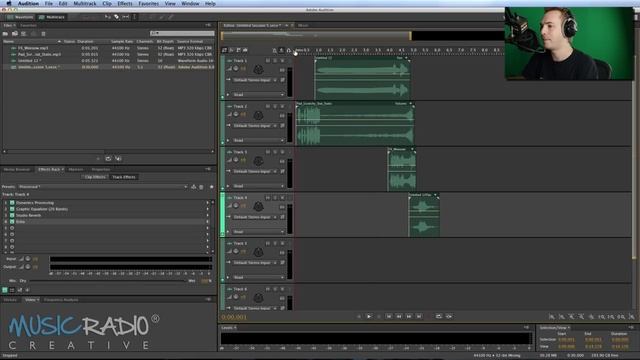Open Track 2 Default Stereo Input dropdown
The image size is (640, 360).
[256, 126]
